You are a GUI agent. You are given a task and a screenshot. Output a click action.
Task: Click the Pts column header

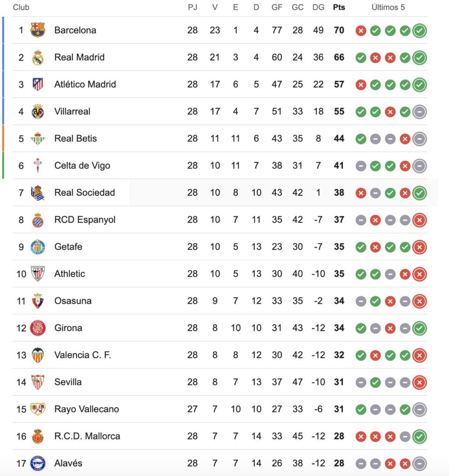point(339,7)
